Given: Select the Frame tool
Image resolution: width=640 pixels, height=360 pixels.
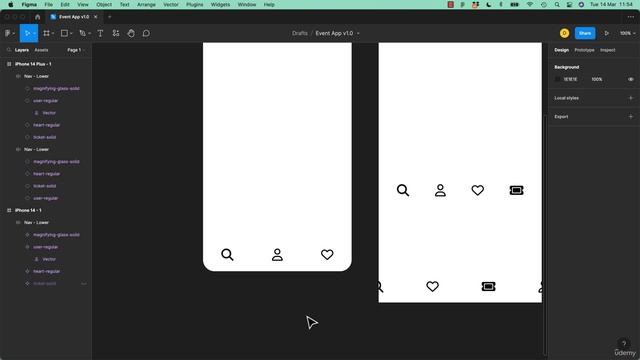Looking at the screenshot, I should click(x=47, y=33).
